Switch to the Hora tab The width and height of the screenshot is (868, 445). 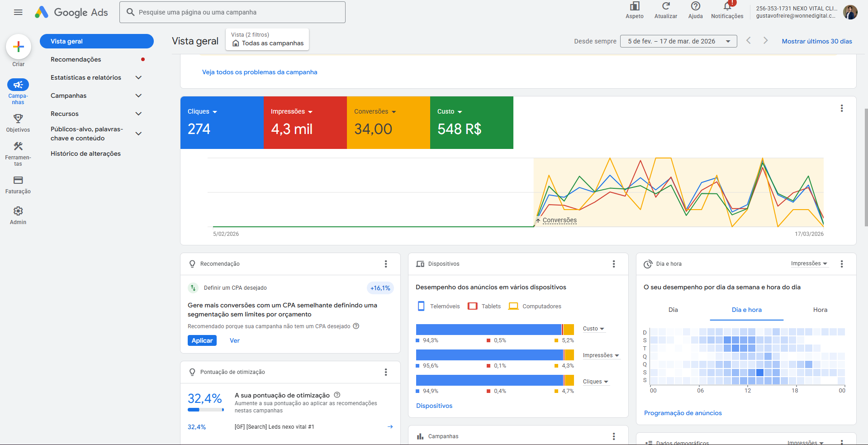(x=820, y=310)
